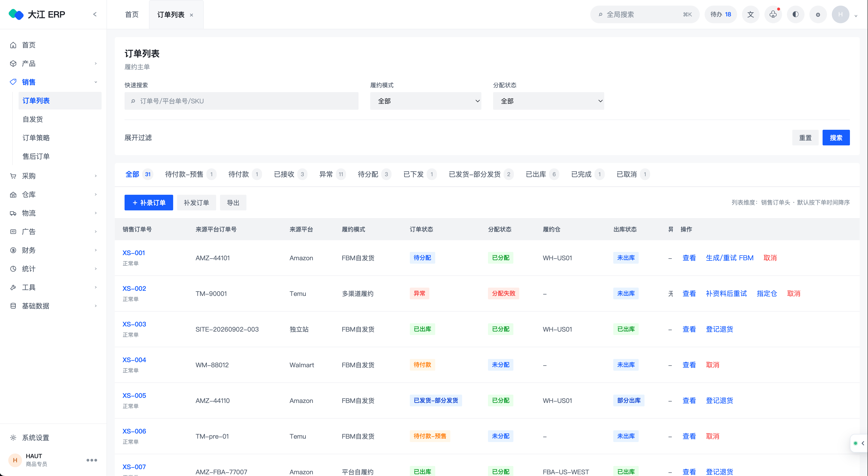Click the SITE-20260902-003 cell

tap(227, 329)
